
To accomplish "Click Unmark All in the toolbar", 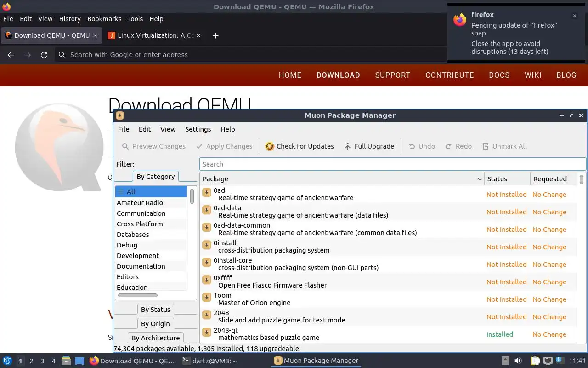I will click(x=504, y=146).
